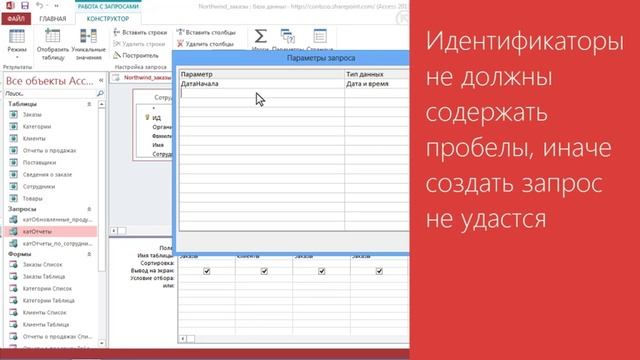Click Вставить столбцы in the ribbon
This screenshot has width=640, height=360.
coord(206,32)
